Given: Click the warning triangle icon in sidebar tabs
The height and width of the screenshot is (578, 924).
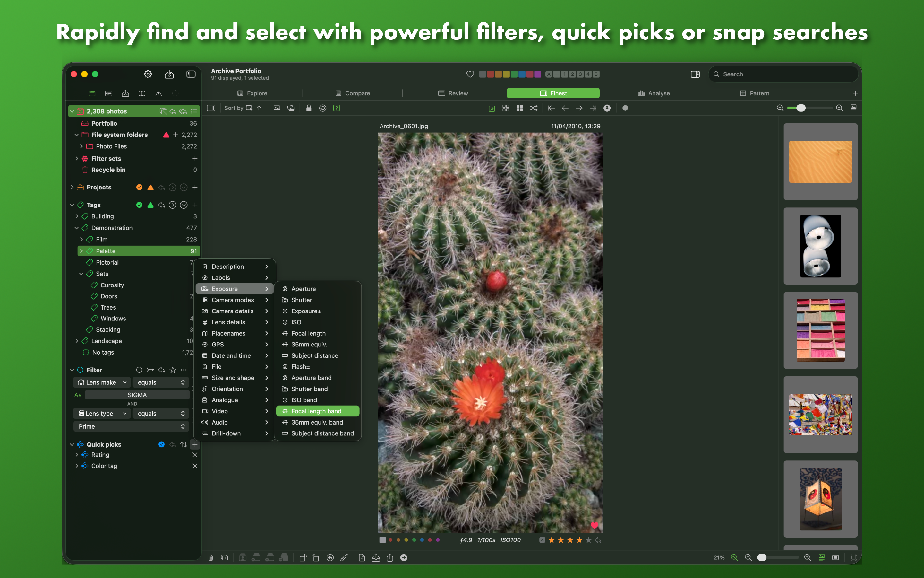Looking at the screenshot, I should click(158, 93).
